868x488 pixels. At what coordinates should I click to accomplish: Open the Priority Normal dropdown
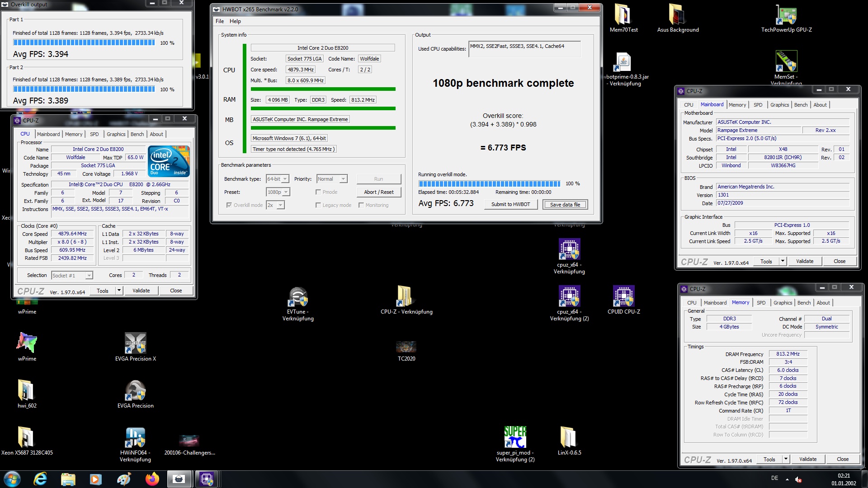pos(332,179)
